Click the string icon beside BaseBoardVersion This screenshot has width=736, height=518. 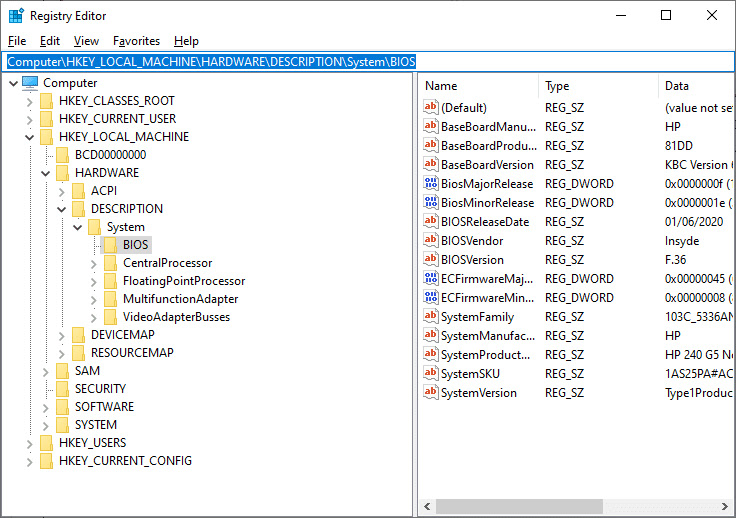point(430,165)
